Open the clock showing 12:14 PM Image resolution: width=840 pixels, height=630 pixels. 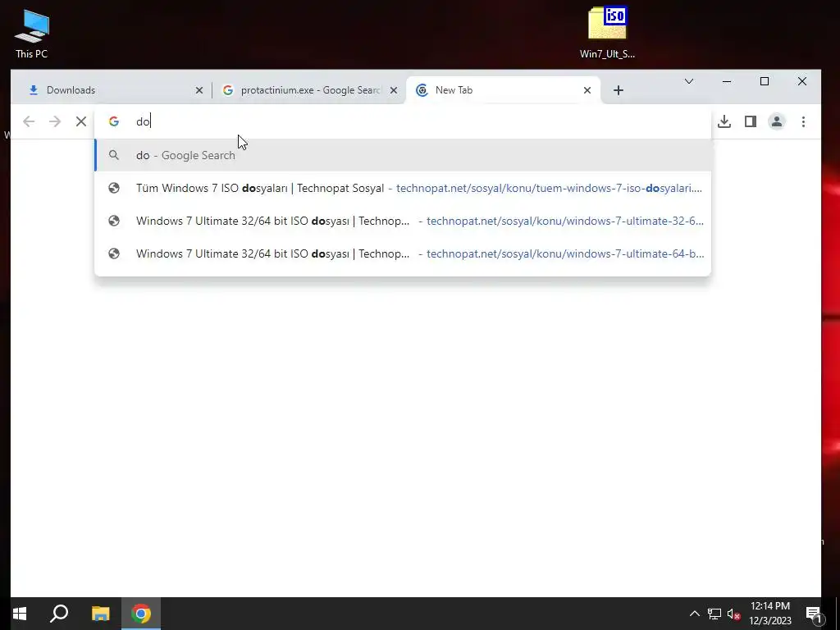coord(770,614)
